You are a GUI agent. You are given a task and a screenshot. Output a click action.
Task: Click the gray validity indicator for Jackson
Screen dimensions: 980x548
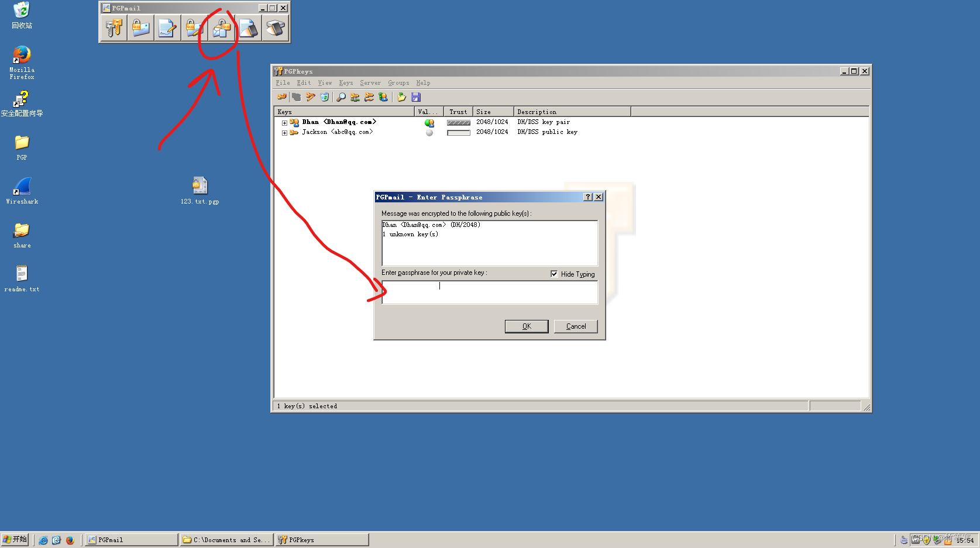[x=429, y=133]
